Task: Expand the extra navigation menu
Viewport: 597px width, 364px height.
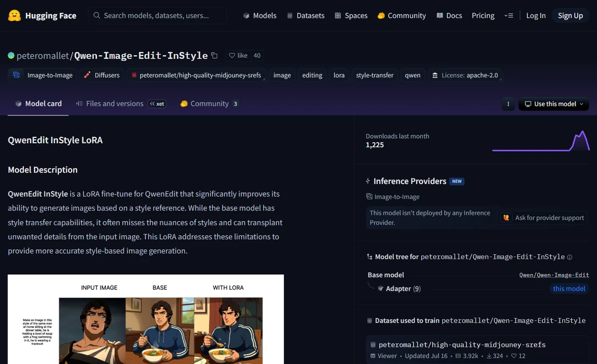Action: click(x=508, y=15)
